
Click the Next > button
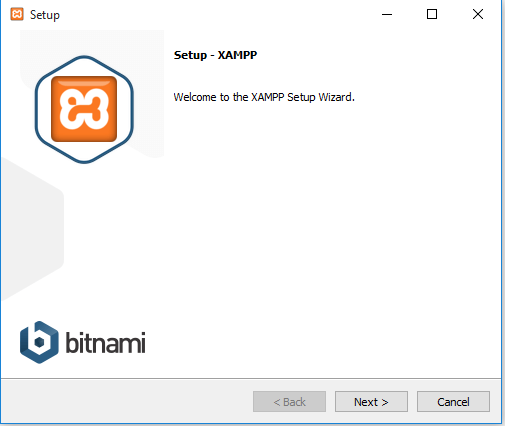(x=371, y=402)
